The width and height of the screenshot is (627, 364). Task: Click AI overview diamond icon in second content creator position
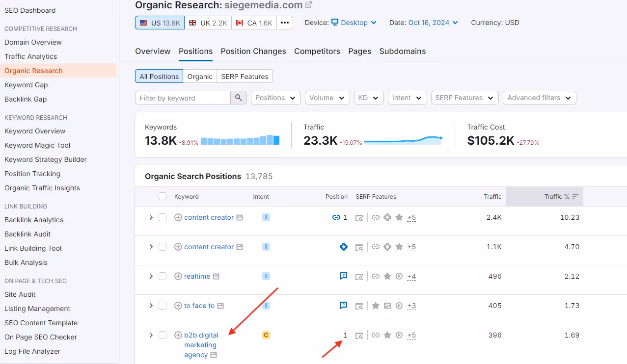[344, 247]
